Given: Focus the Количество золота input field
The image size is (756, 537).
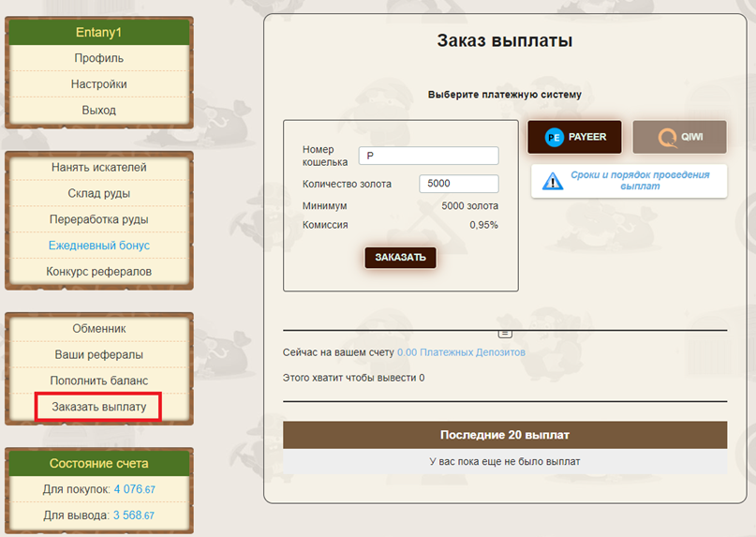Looking at the screenshot, I should tap(458, 184).
